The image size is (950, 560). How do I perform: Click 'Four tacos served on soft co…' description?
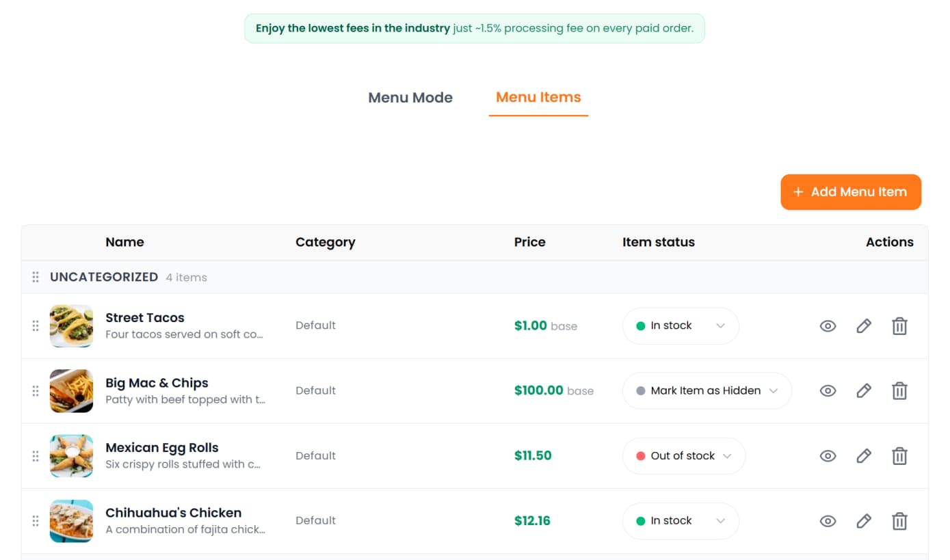click(x=185, y=334)
